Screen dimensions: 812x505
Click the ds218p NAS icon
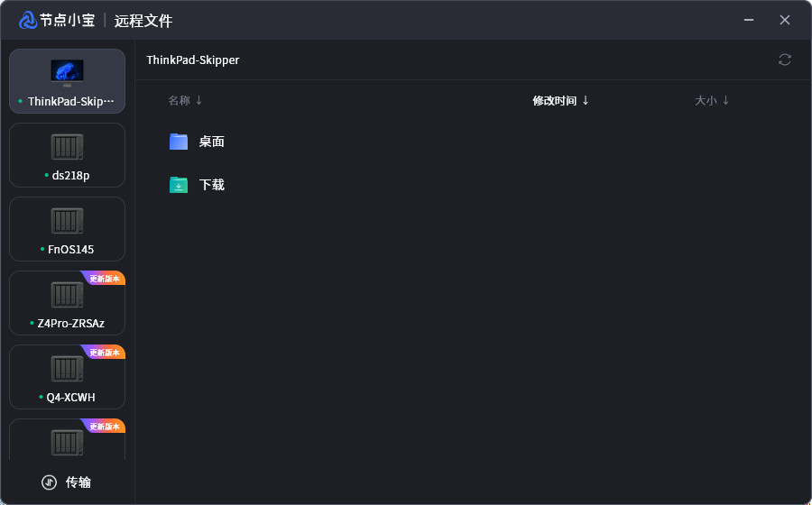pos(68,147)
